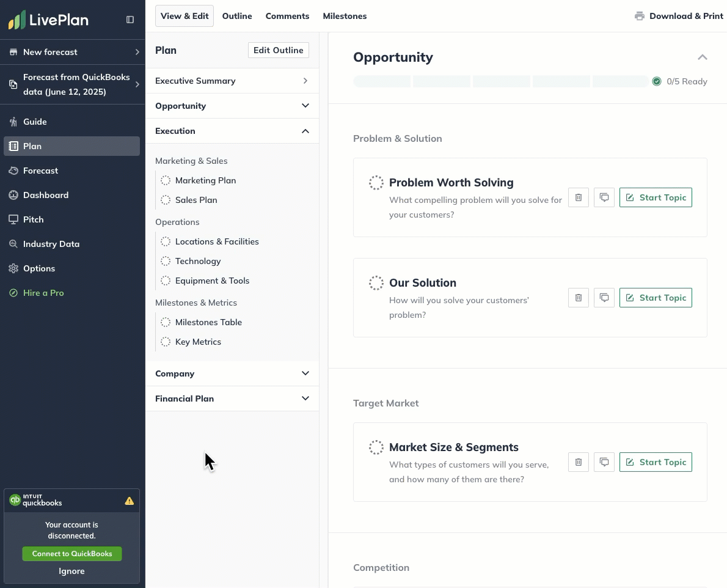727x588 pixels.
Task: Open the Equipment & Tools topic
Action: (x=212, y=281)
